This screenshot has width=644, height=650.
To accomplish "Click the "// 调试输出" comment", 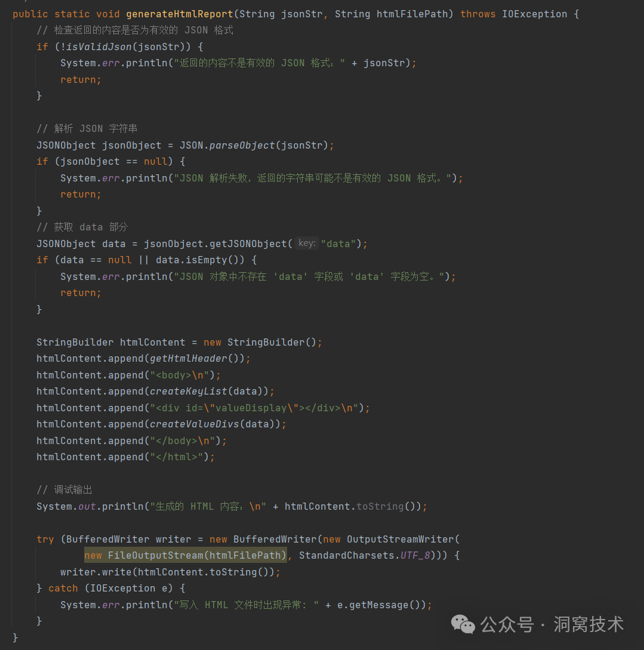I will pos(64,489).
